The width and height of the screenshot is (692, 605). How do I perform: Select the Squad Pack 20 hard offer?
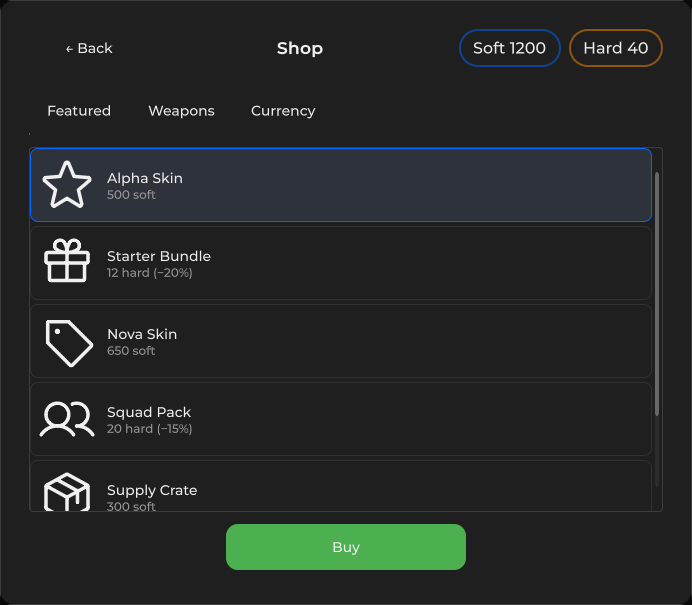tap(341, 419)
